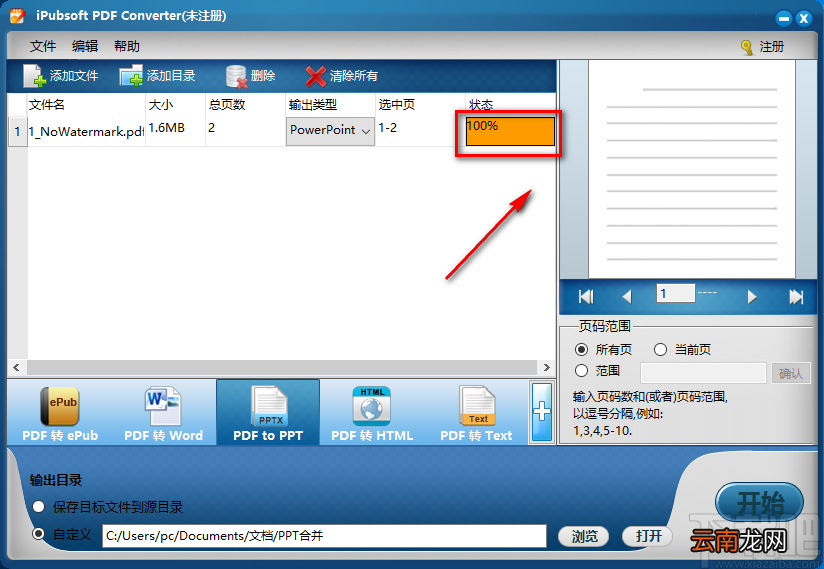Click the PDF page preview thumbnail
The height and width of the screenshot is (569, 824).
[x=692, y=169]
